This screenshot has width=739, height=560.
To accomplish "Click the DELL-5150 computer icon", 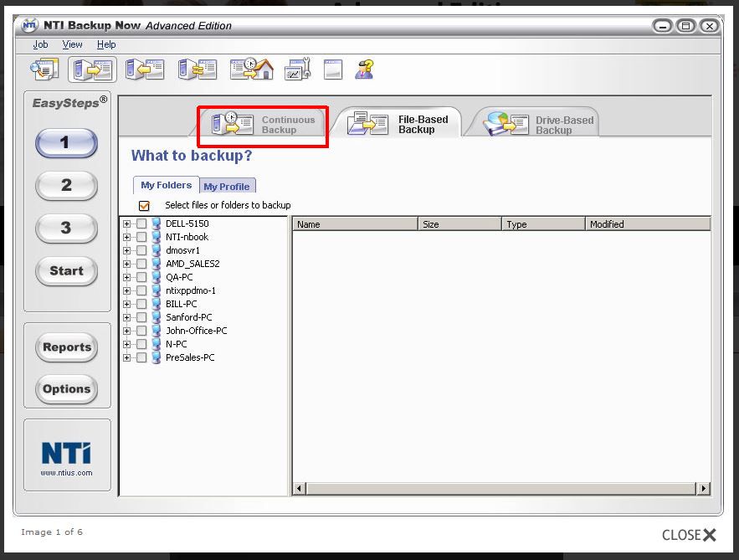I will (x=157, y=223).
